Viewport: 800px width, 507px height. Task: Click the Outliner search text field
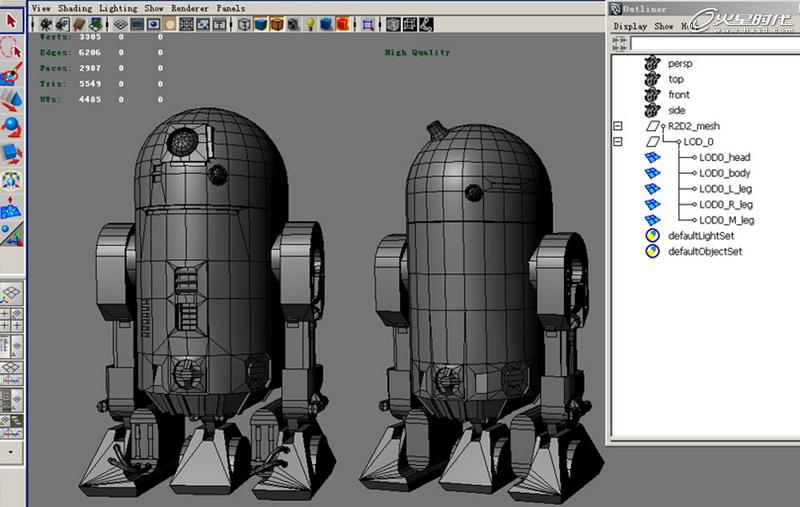715,44
